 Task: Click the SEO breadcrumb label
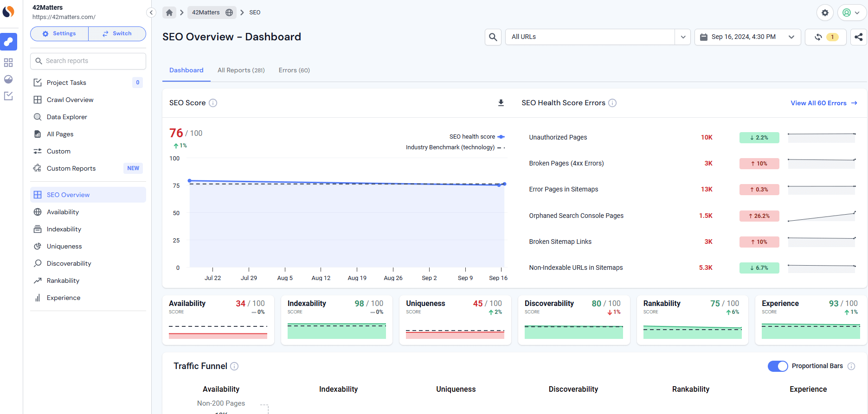255,13
